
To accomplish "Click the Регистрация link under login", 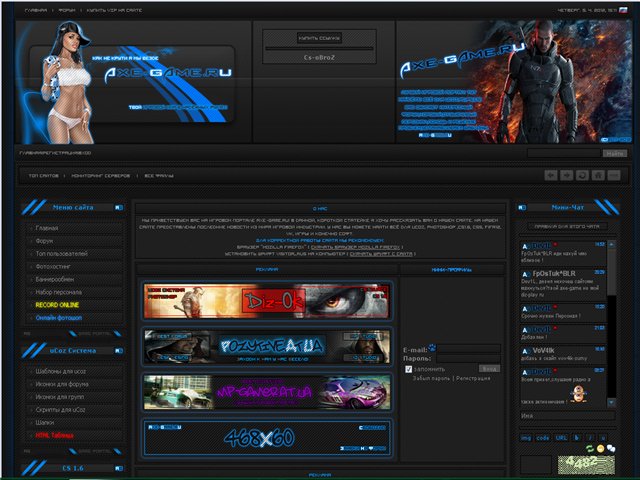I will click(473, 378).
